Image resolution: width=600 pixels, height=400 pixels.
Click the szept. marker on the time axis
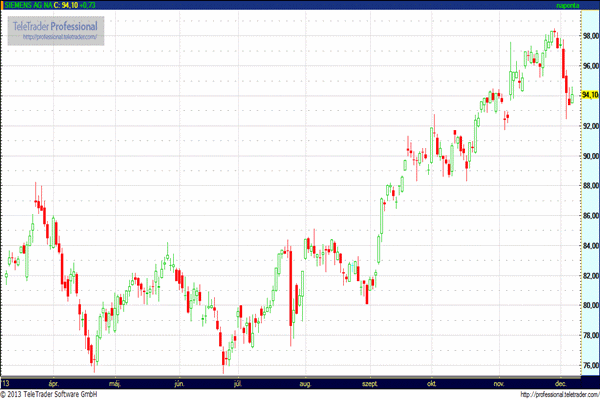370,384
